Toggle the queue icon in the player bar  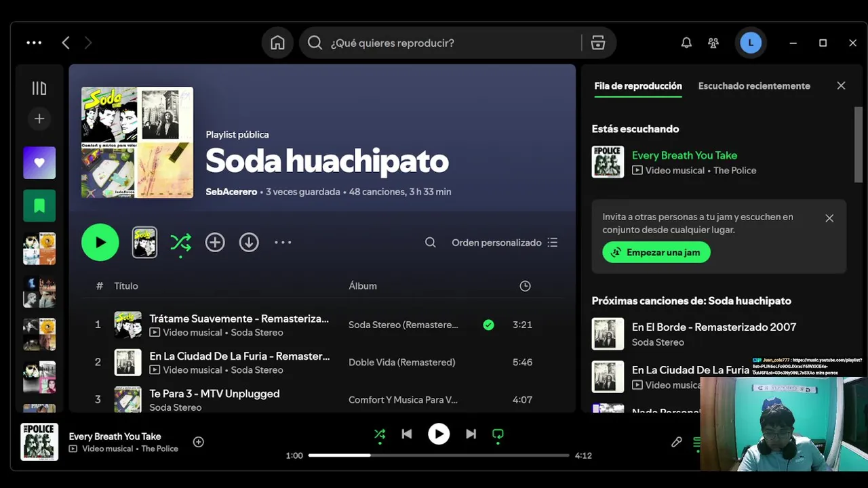coord(696,442)
